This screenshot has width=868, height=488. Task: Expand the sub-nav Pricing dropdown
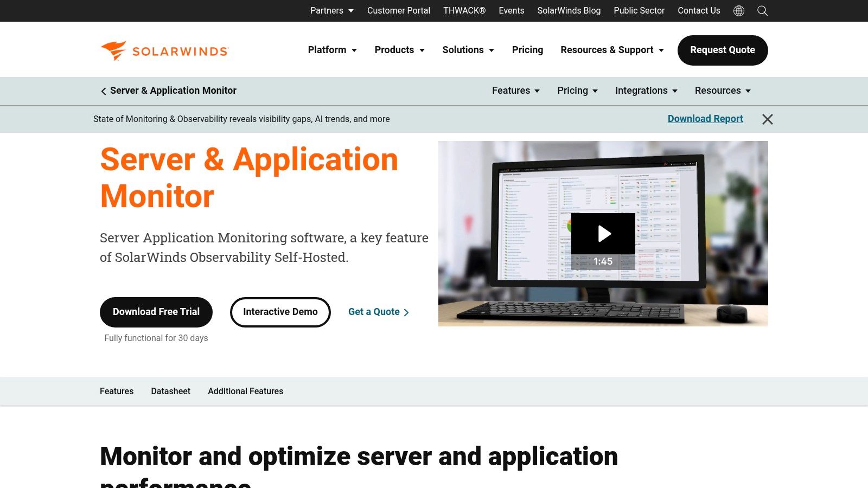click(x=578, y=91)
